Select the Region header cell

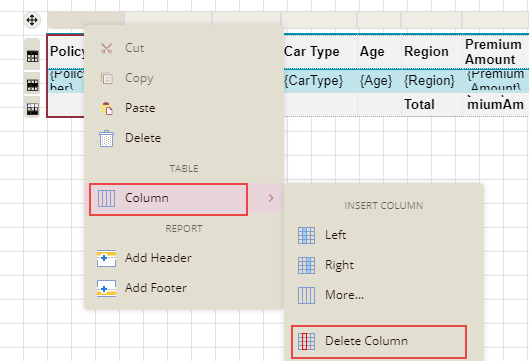[x=431, y=52]
